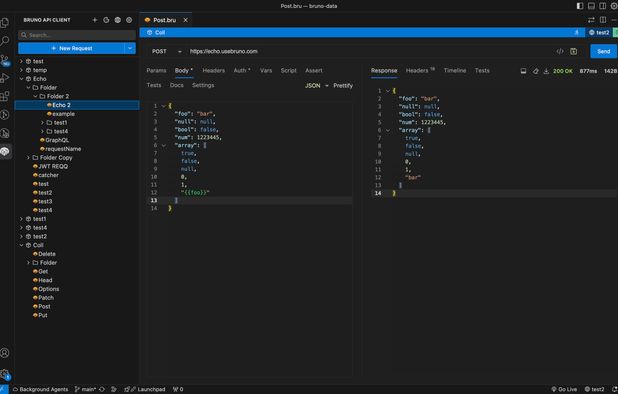Expand the Folder Copy folder
This screenshot has width=618, height=394.
[28, 158]
